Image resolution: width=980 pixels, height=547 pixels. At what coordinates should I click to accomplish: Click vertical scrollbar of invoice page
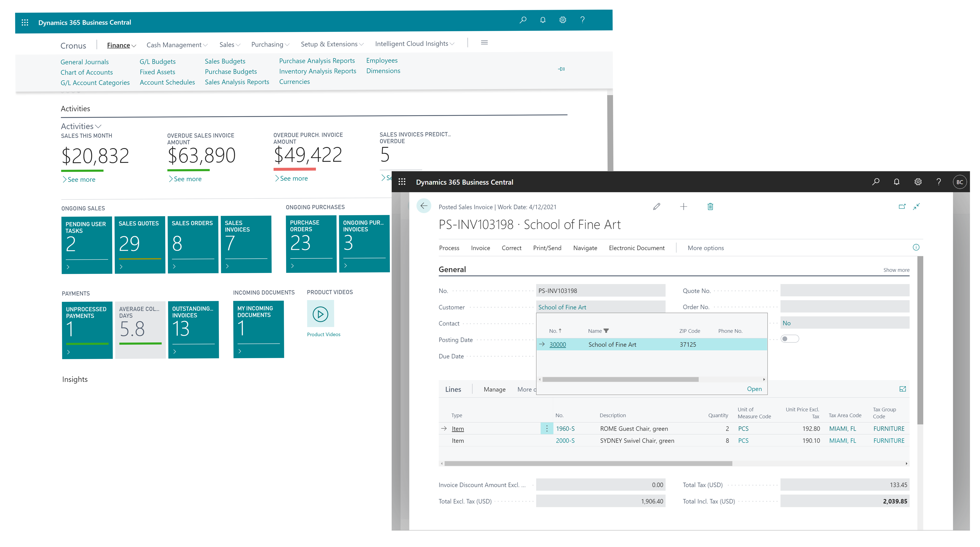[x=920, y=340]
